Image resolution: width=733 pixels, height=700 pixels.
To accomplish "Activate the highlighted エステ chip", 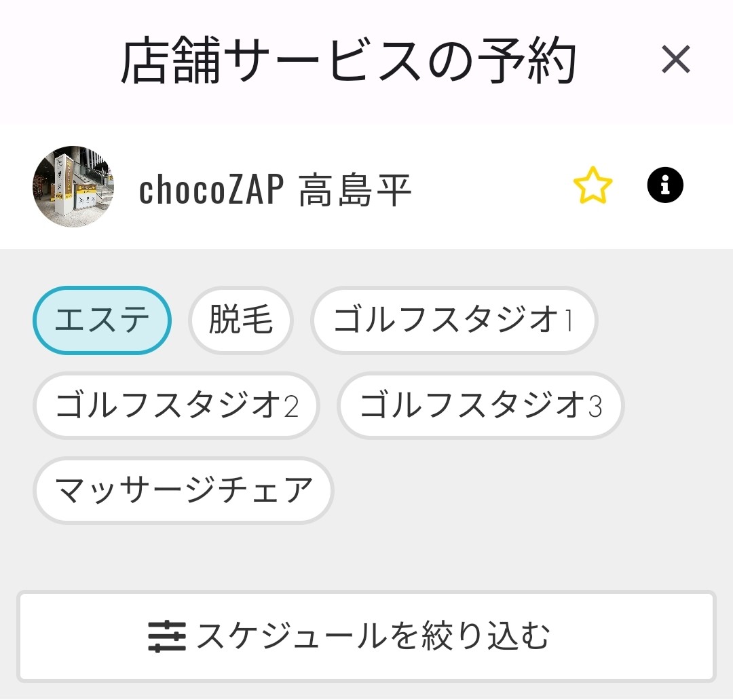I will [x=101, y=319].
